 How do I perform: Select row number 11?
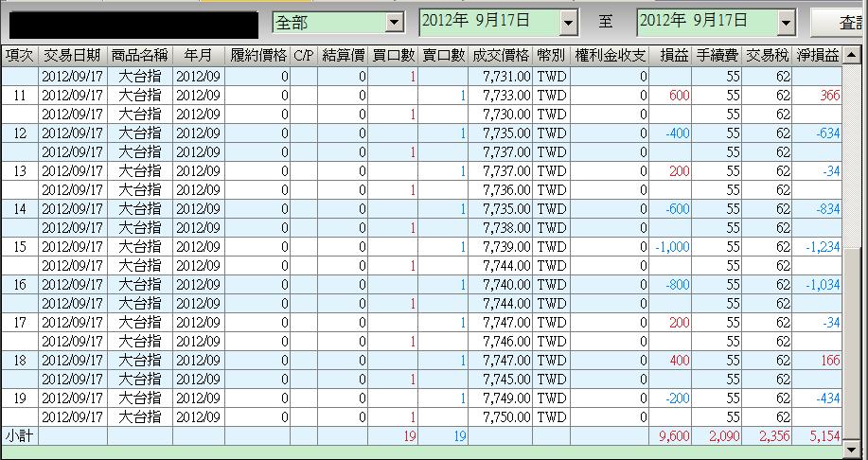pos(19,96)
